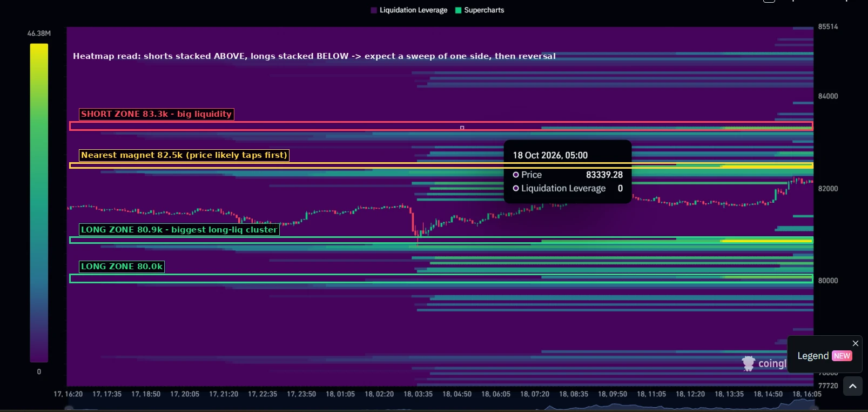Click the 84000 price axis label

pyautogui.click(x=828, y=96)
